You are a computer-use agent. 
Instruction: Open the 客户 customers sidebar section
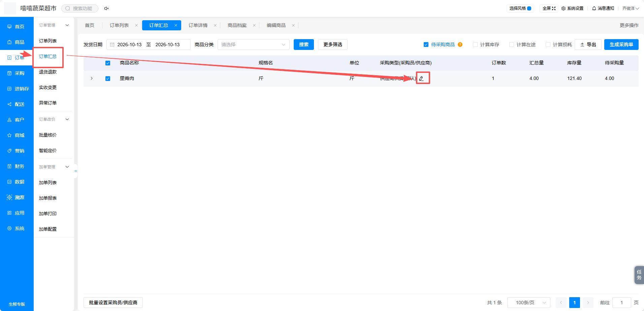pyautogui.click(x=16, y=120)
